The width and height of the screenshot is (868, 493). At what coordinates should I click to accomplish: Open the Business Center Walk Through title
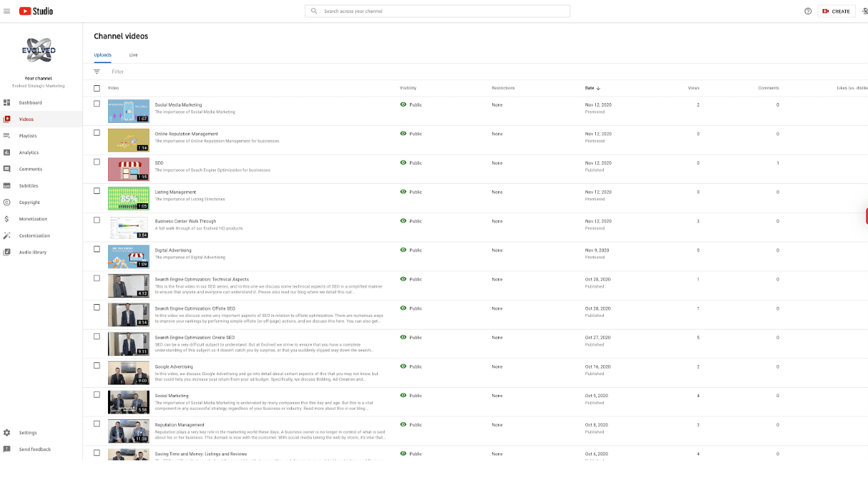[185, 221]
